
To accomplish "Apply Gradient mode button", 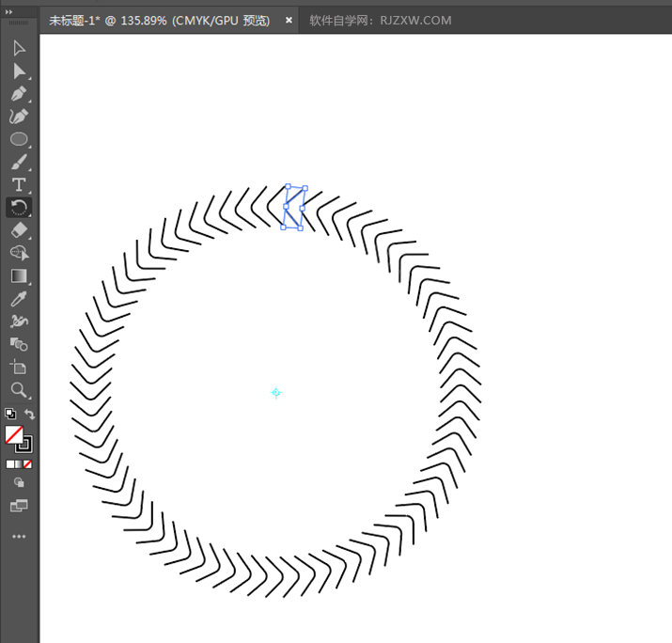I will tap(19, 464).
